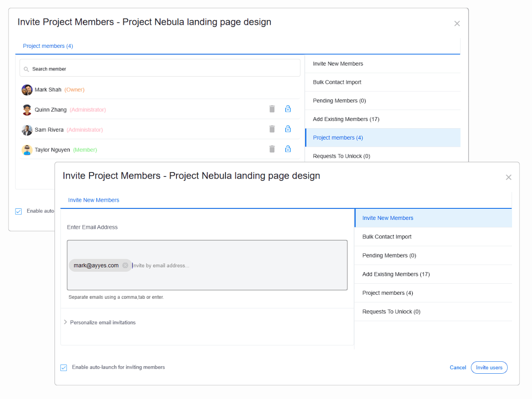Toggle auto-launch checkbox in the front dialog
532x399 pixels.
64,368
